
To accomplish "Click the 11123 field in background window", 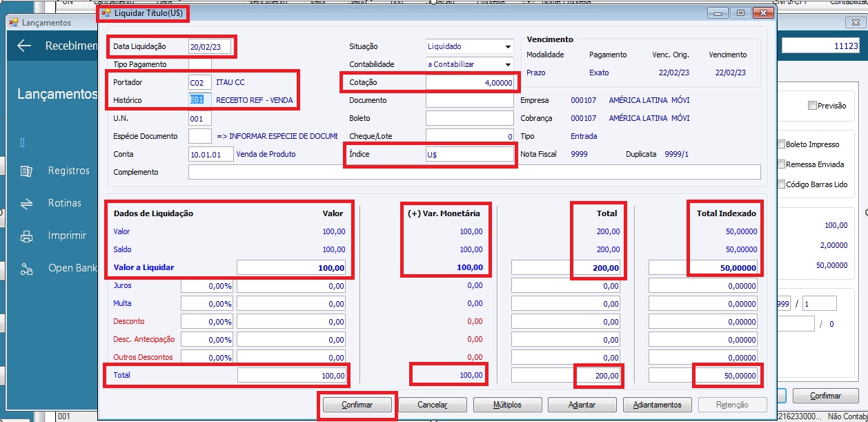I will (821, 46).
